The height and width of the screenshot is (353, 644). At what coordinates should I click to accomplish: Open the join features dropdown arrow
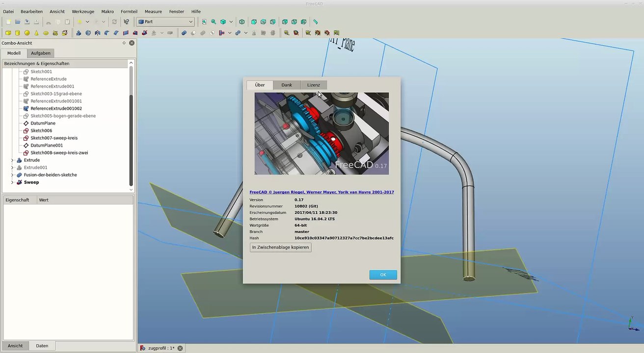(230, 33)
